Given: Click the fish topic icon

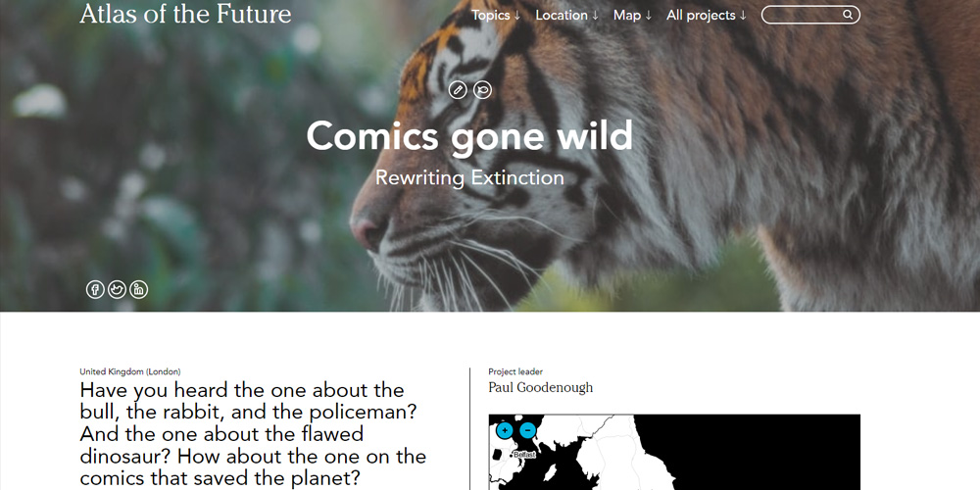Looking at the screenshot, I should pyautogui.click(x=482, y=90).
